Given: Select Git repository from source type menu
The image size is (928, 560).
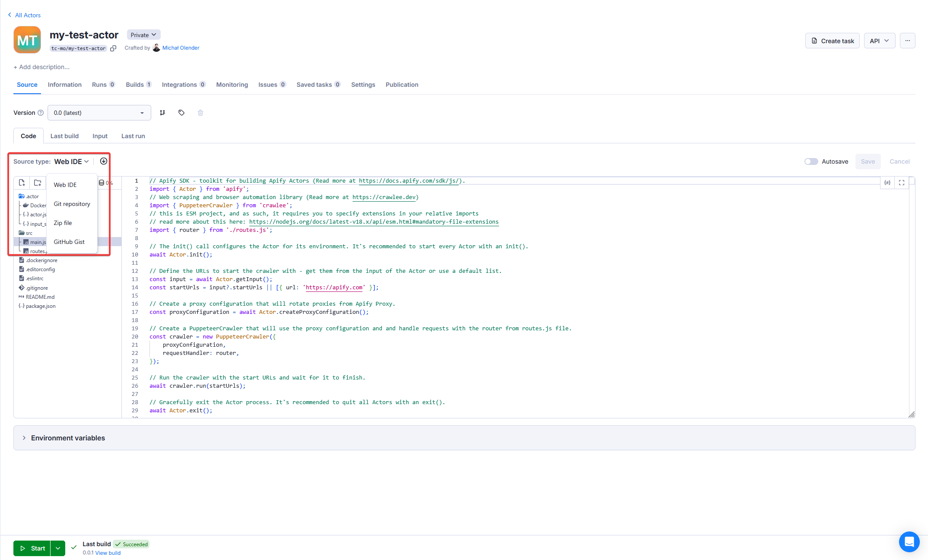Looking at the screenshot, I should tap(72, 204).
